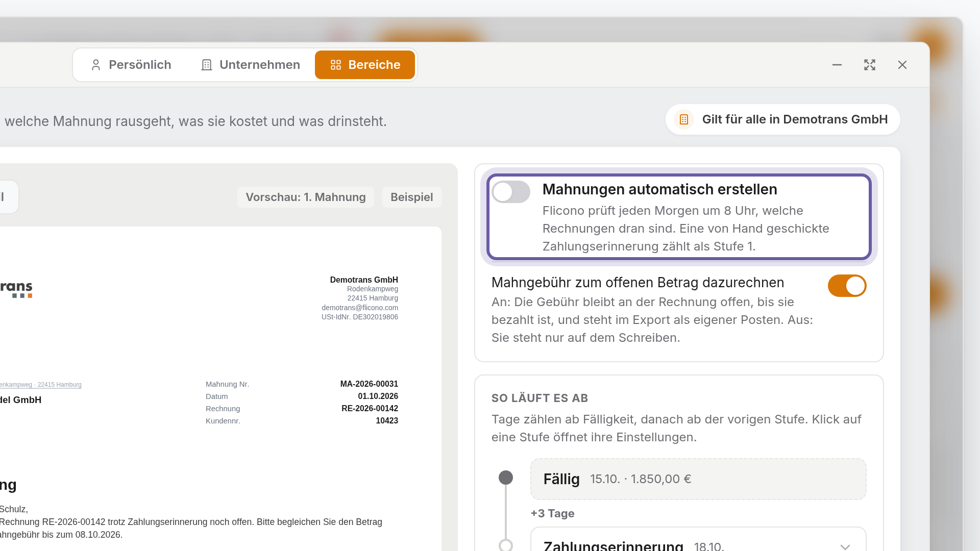The height and width of the screenshot is (551, 980).
Task: Click the building icon in Unternehmen tab
Action: coord(207,65)
